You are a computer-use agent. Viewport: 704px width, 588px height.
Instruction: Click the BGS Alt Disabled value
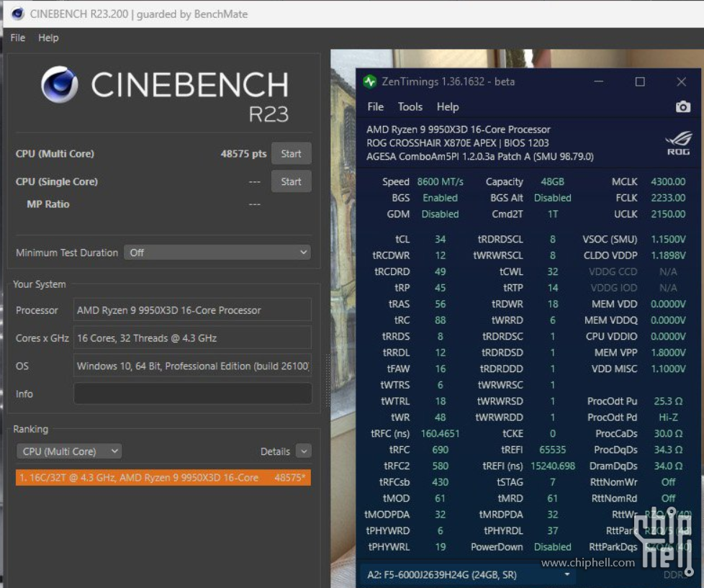[552, 198]
